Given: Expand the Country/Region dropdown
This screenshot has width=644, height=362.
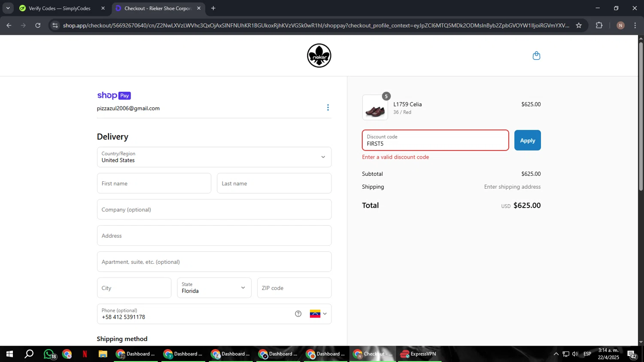Looking at the screenshot, I should 214,157.
